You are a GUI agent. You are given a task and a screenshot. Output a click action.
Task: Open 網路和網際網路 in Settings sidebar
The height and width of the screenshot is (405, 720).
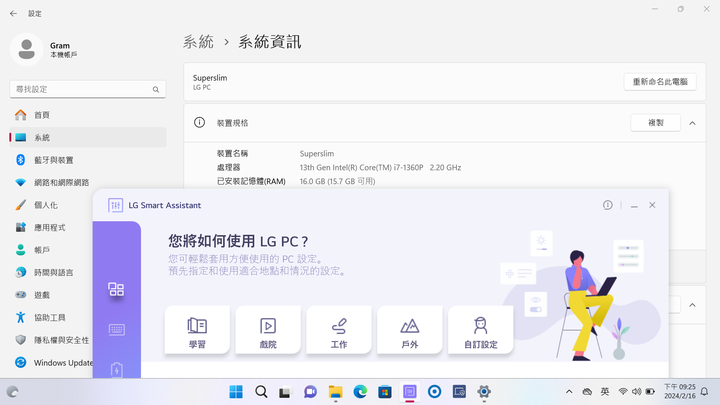pos(88,182)
